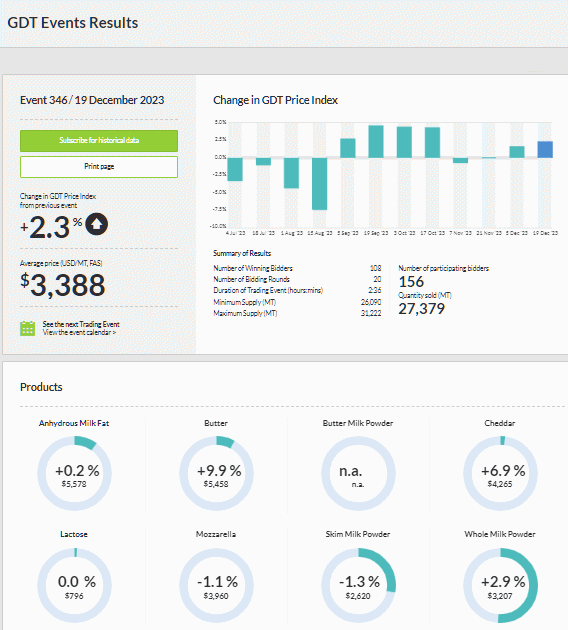
Task: Open the View the event calendar link
Action: coord(79,333)
